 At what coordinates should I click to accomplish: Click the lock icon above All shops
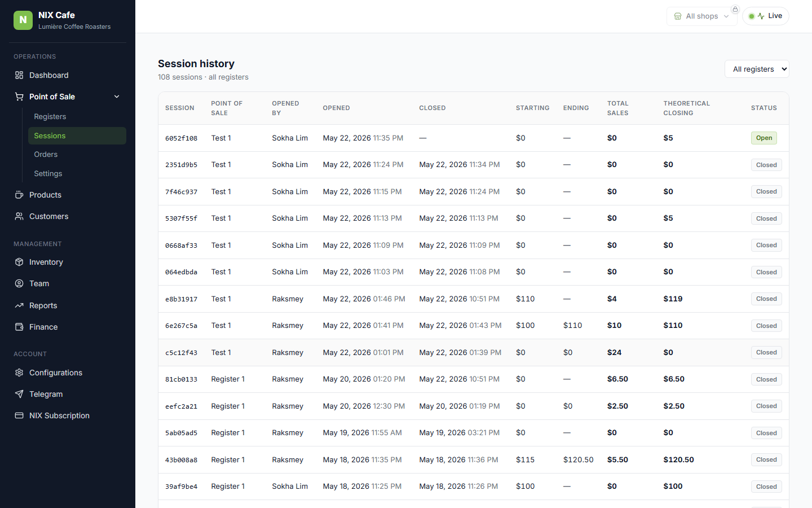[x=735, y=9]
